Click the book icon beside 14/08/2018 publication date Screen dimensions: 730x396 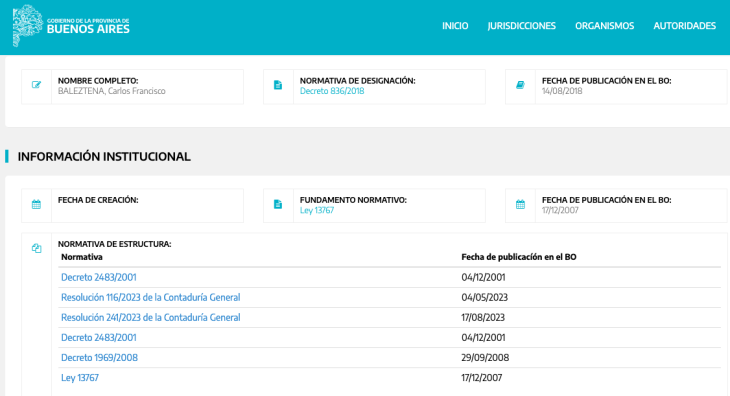[x=520, y=85]
